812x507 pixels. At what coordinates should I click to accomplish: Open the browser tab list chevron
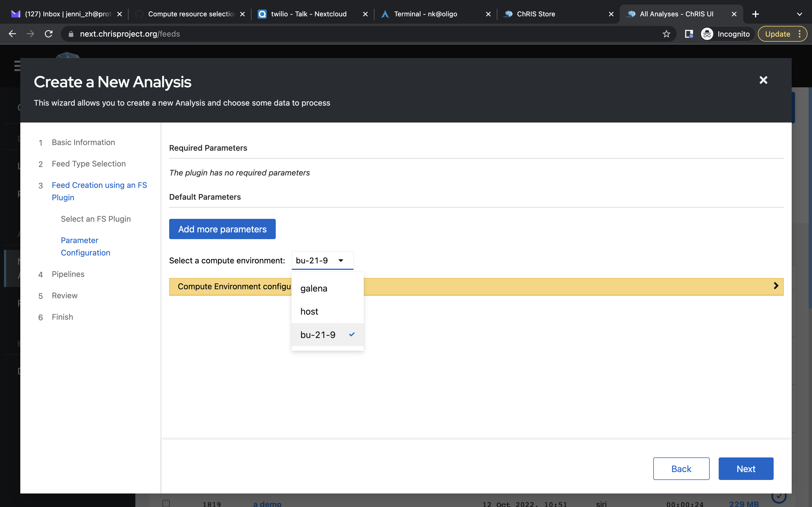pyautogui.click(x=800, y=14)
